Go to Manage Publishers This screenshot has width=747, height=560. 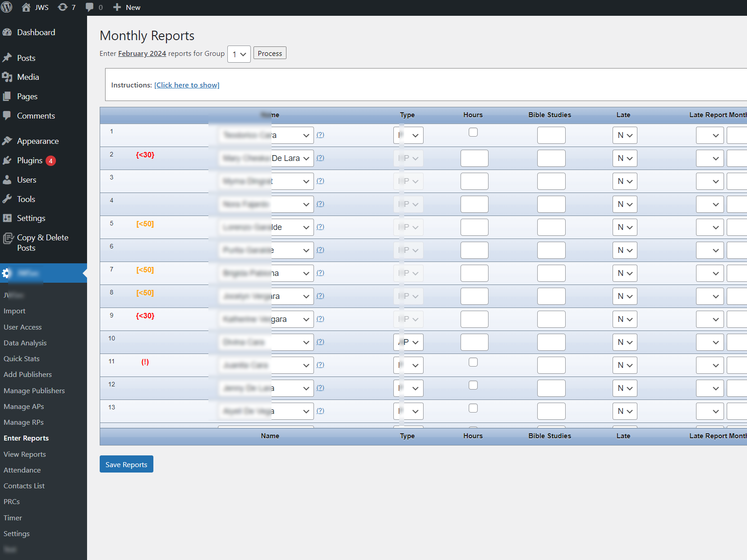[x=34, y=391]
